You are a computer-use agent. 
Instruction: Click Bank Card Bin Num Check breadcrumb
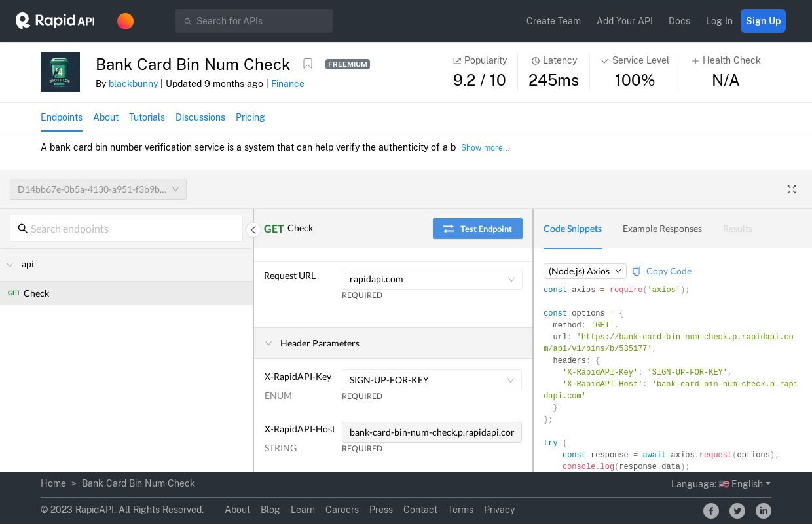click(138, 483)
